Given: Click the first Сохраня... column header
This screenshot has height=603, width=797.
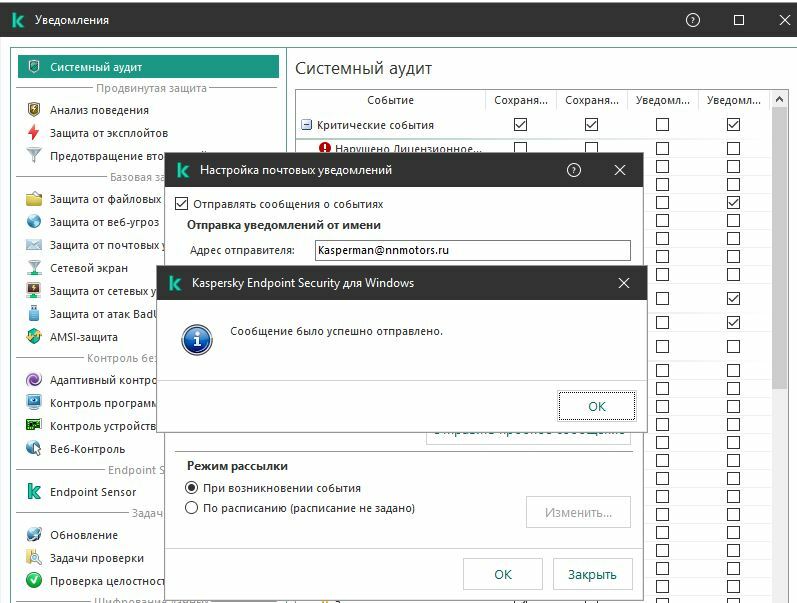Looking at the screenshot, I should pos(521,100).
